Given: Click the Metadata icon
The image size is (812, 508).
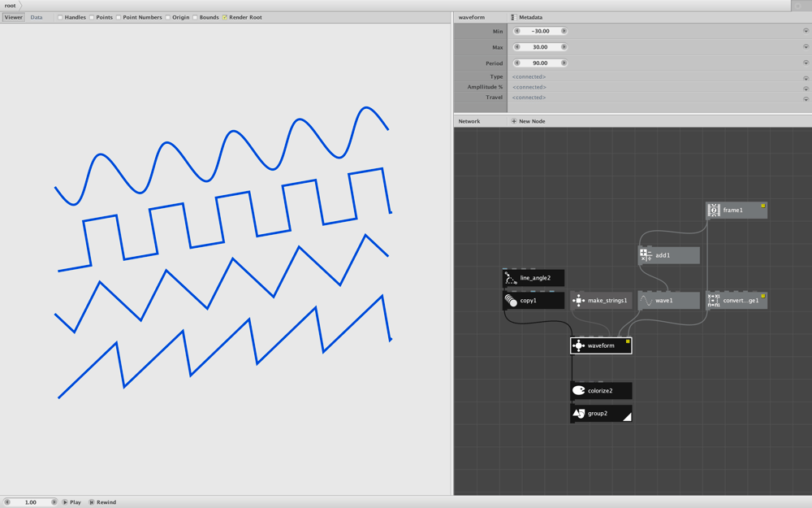Looking at the screenshot, I should (x=514, y=17).
